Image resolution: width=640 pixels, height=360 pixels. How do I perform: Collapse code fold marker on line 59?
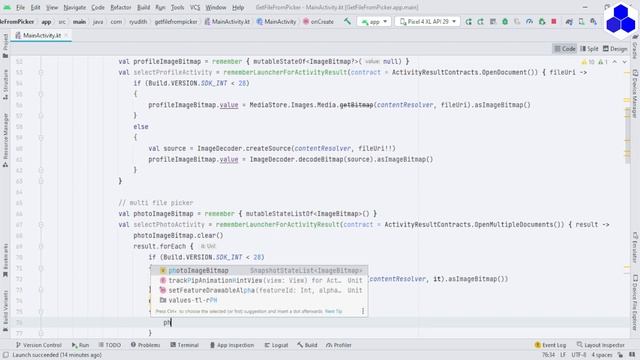pyautogui.click(x=41, y=138)
